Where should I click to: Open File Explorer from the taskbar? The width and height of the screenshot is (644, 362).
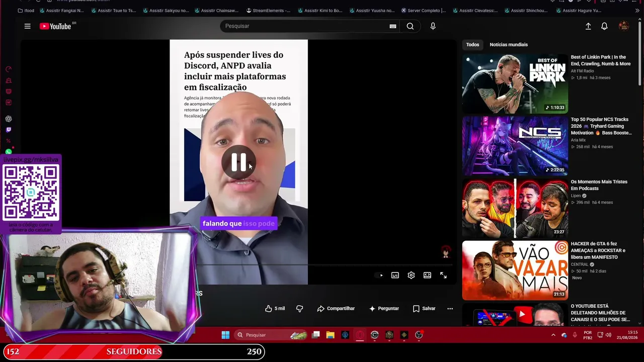click(330, 335)
